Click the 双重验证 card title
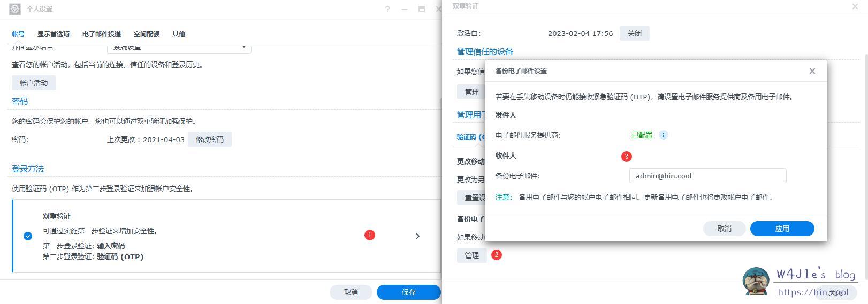This screenshot has width=868, height=304. [57, 216]
